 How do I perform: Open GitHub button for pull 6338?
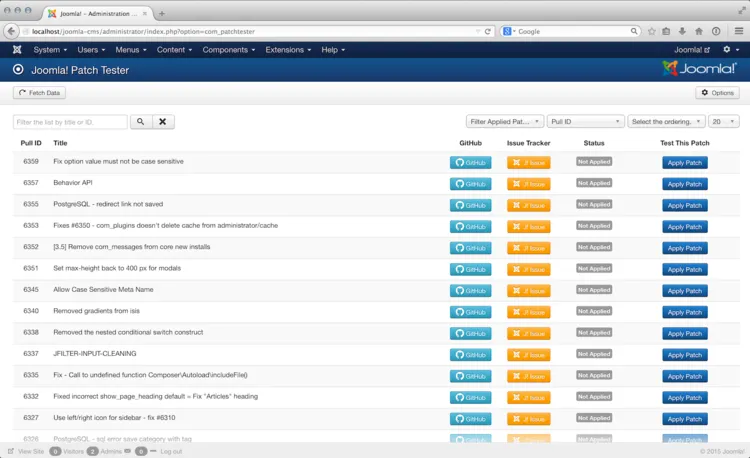470,334
